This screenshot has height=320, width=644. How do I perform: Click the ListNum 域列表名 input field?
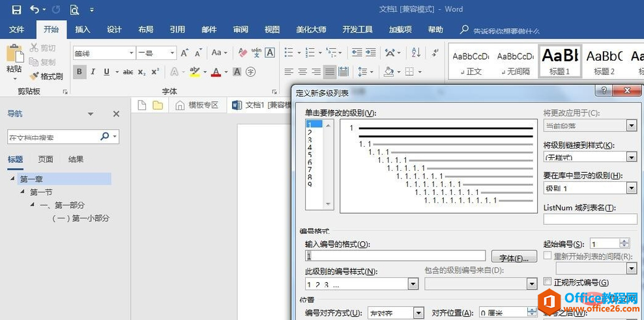[x=590, y=219]
